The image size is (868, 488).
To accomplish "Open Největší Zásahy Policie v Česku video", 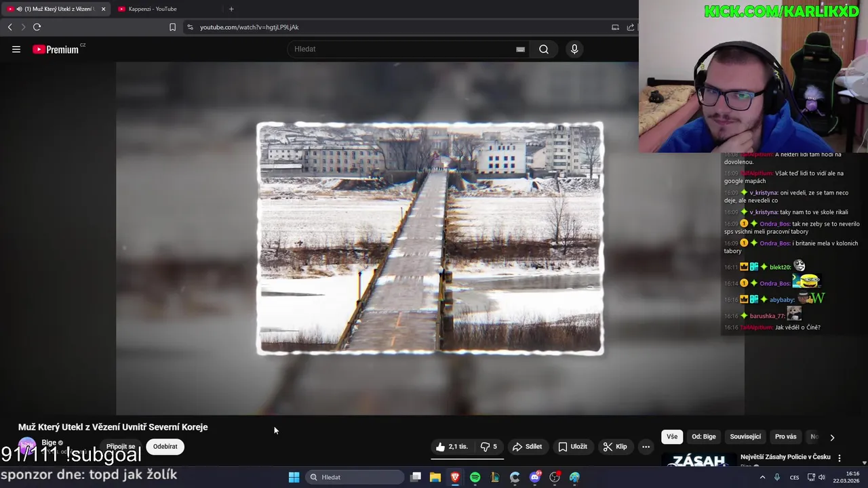I will [785, 457].
